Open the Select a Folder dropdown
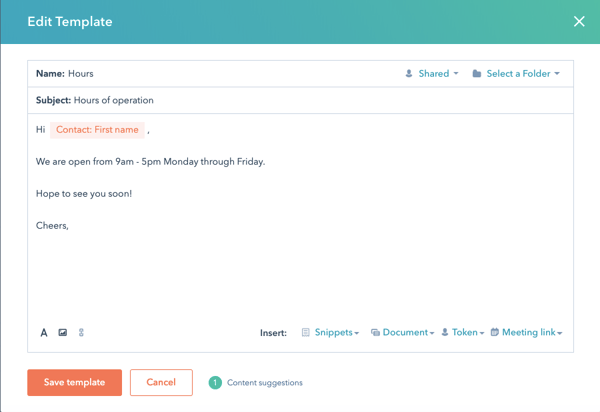This screenshot has width=600, height=412. 516,73
